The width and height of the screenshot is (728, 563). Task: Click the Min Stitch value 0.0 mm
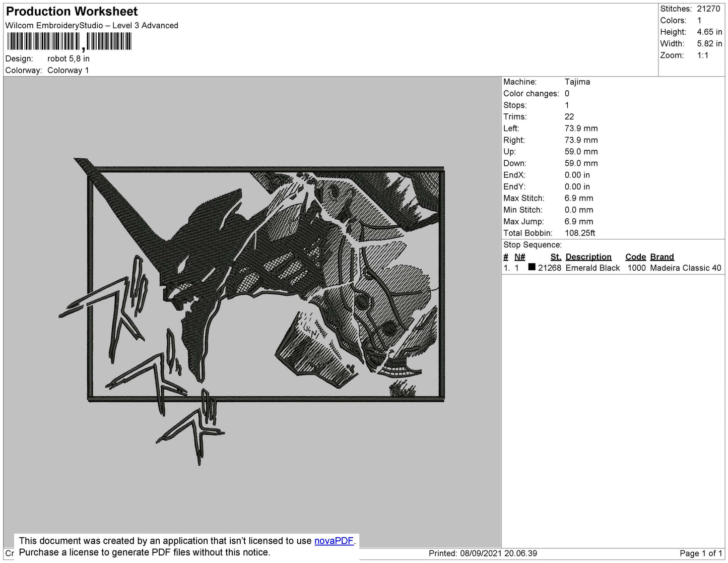tap(579, 210)
